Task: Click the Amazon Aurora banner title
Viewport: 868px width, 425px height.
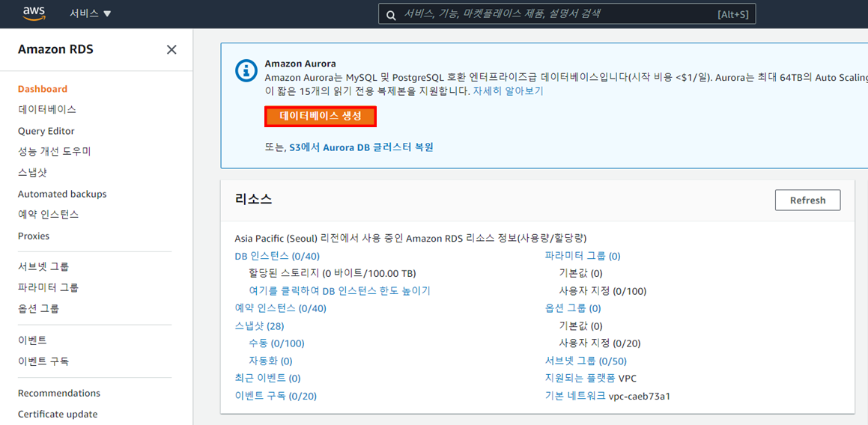Action: click(300, 64)
